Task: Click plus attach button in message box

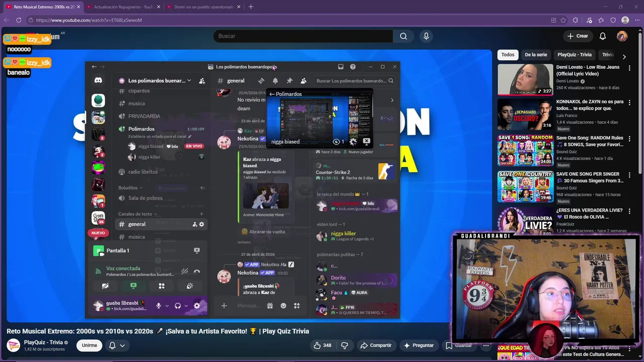Action: [x=224, y=306]
